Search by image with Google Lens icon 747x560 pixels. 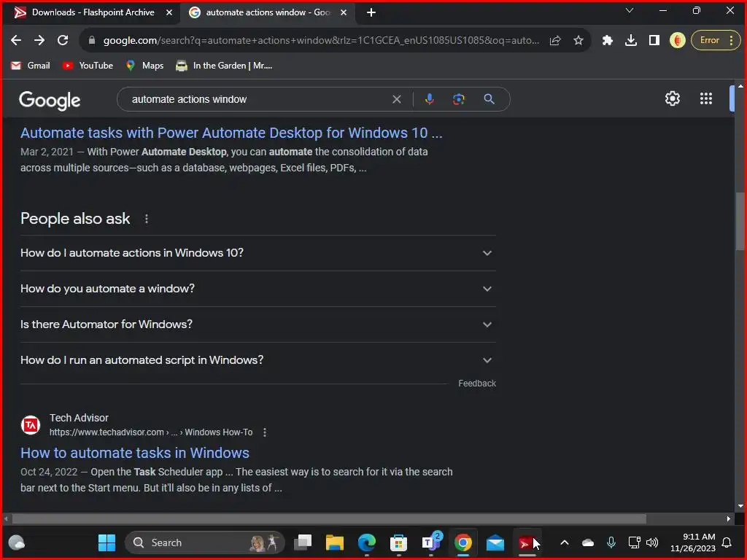[x=458, y=99]
